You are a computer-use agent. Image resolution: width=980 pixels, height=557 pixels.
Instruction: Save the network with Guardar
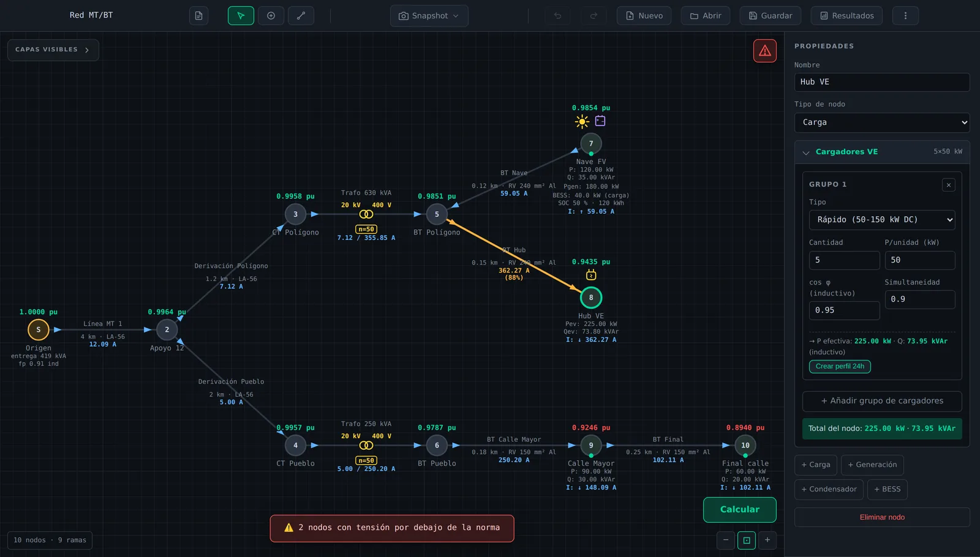click(771, 16)
